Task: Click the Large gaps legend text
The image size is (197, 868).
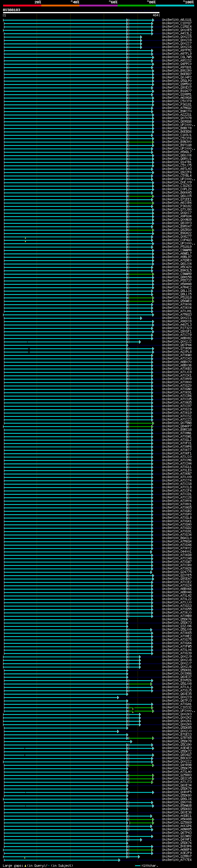Action: coord(38,865)
